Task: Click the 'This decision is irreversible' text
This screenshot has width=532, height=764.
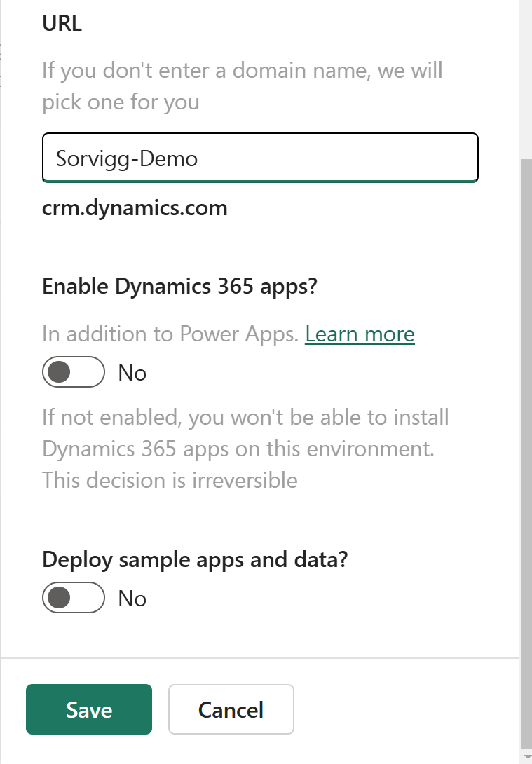Action: click(170, 480)
